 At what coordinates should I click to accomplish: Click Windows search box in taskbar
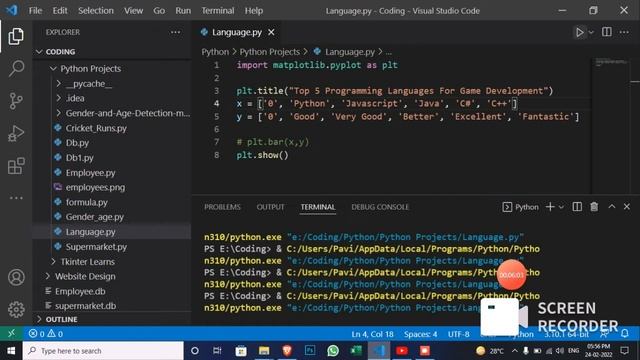103,351
